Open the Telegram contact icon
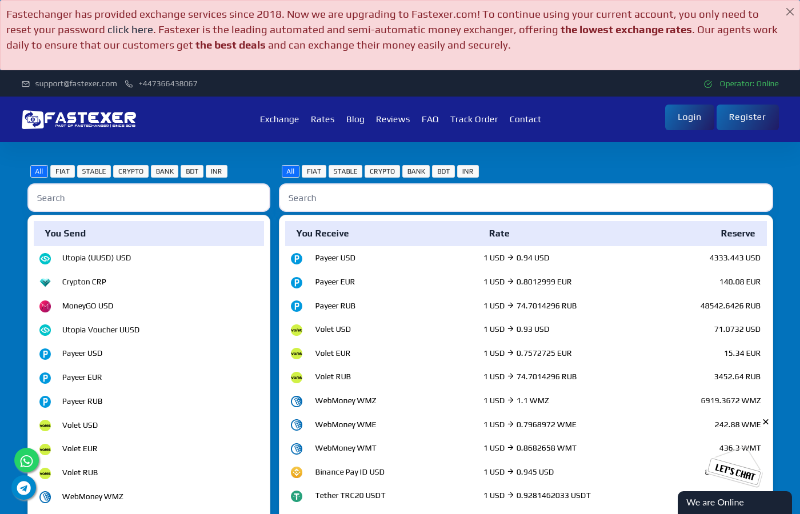 [25, 488]
